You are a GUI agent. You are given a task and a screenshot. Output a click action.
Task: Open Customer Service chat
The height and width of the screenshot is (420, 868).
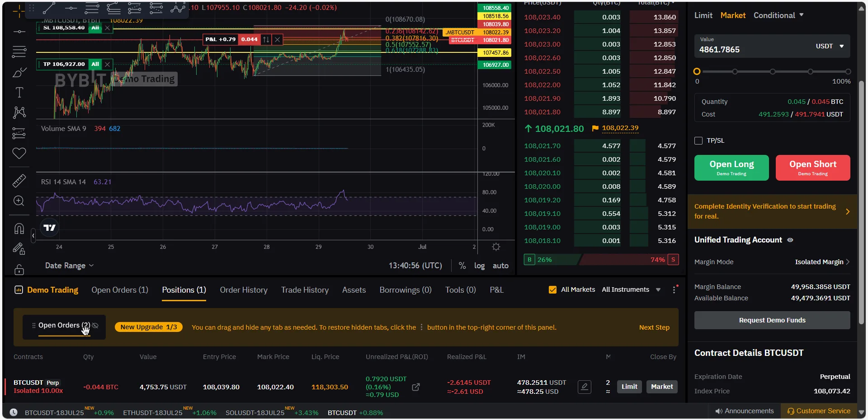point(819,411)
